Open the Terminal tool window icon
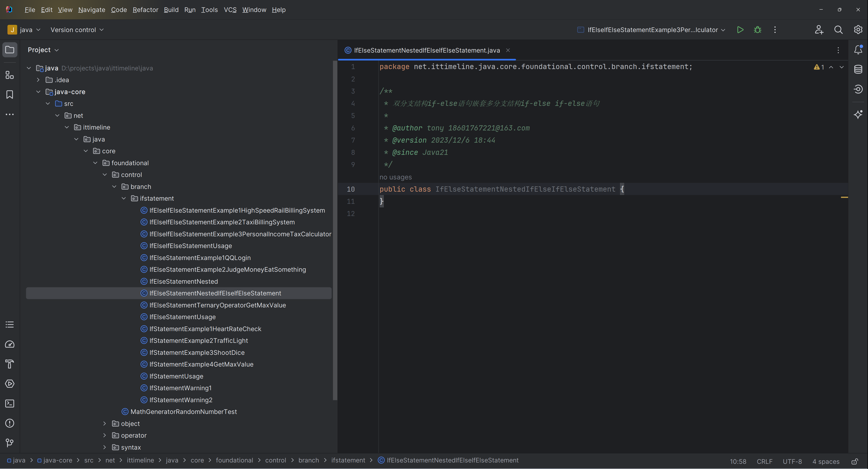The height and width of the screenshot is (469, 868). pyautogui.click(x=10, y=403)
